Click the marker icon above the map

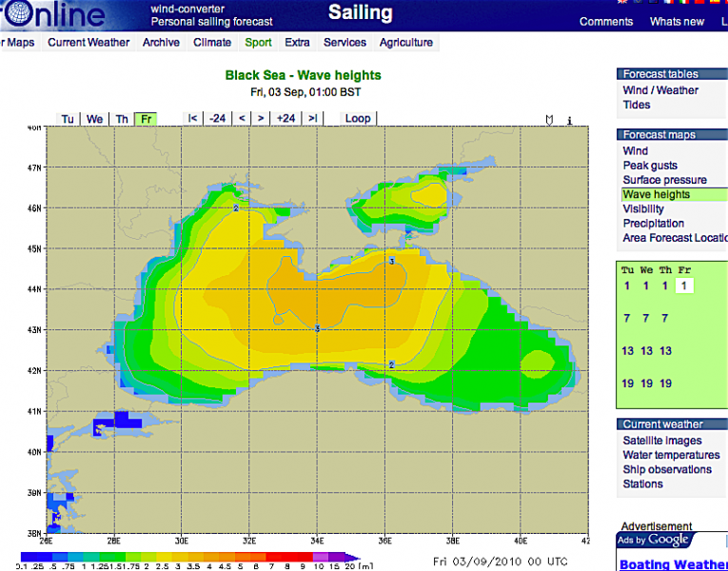point(549,120)
